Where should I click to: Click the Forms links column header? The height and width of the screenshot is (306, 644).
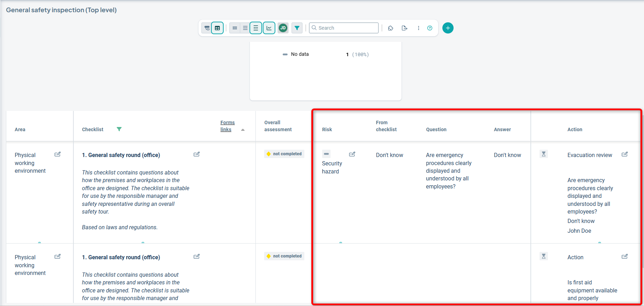coord(227,126)
